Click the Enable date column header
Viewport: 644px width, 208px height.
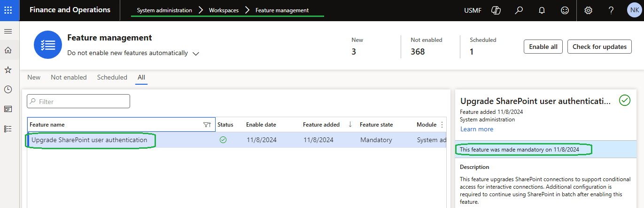click(x=261, y=125)
